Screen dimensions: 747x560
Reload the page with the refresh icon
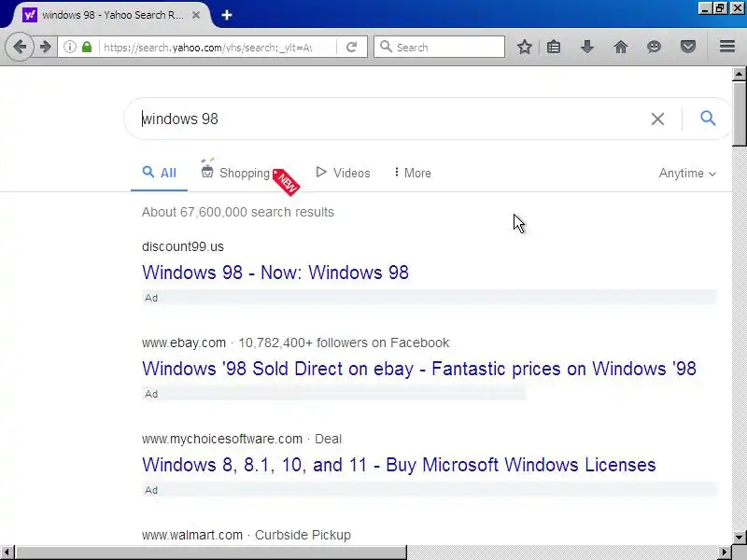coord(352,47)
